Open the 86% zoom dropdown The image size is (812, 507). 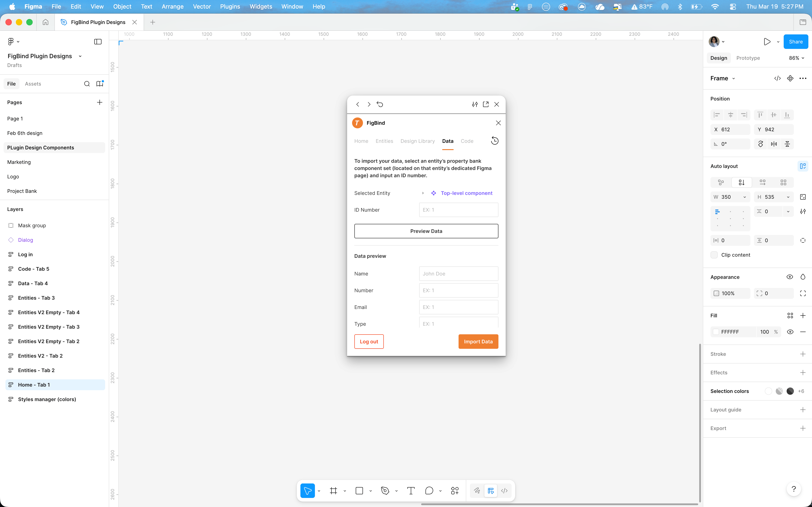(x=797, y=58)
